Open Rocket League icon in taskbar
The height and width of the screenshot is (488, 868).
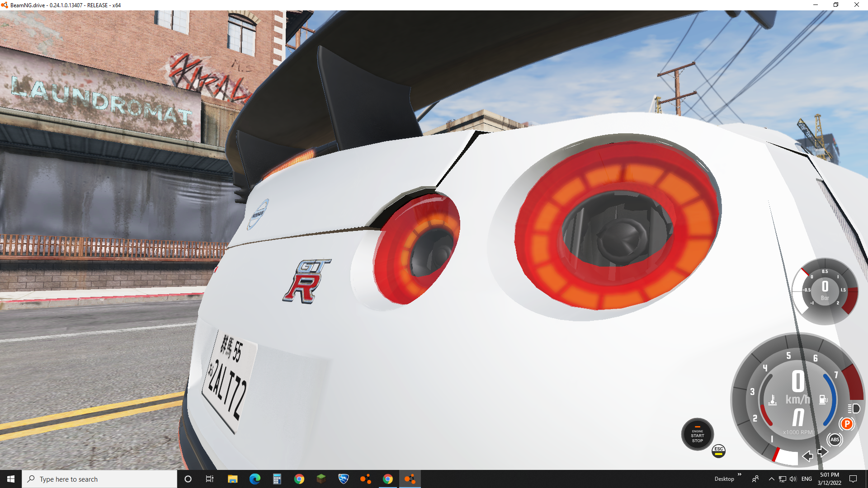pos(343,479)
